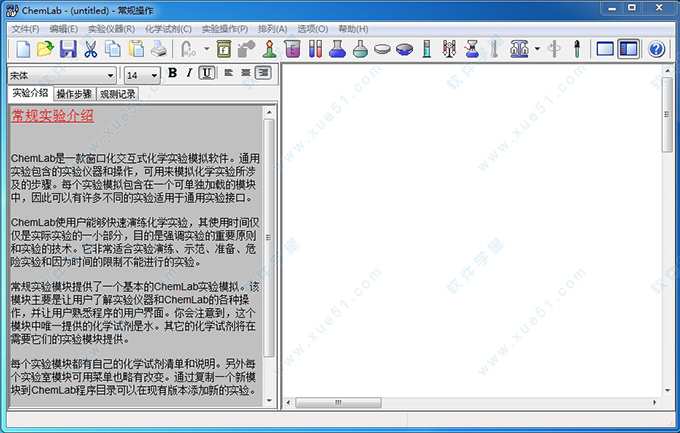This screenshot has height=433, width=680.
Task: Toggle underline formatting
Action: click(x=207, y=73)
